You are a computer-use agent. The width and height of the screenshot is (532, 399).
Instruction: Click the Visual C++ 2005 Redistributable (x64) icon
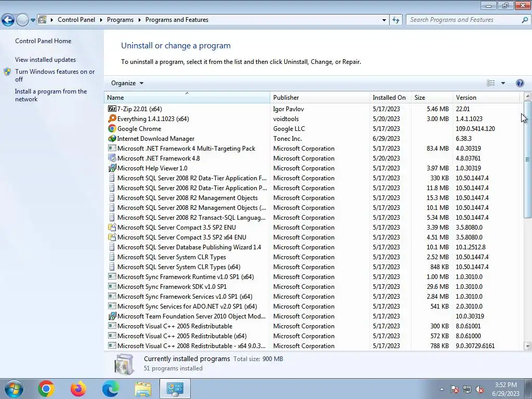pyautogui.click(x=112, y=336)
